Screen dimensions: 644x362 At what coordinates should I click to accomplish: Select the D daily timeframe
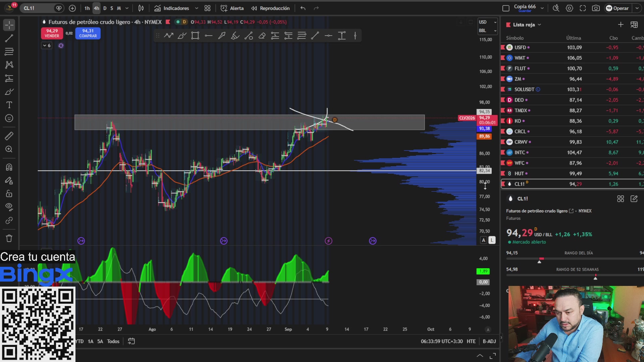click(105, 8)
